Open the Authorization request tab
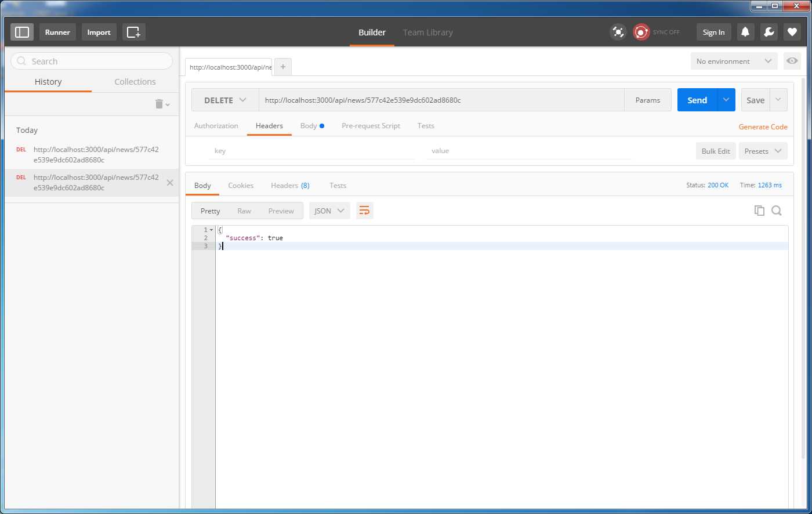The height and width of the screenshot is (514, 812). pyautogui.click(x=216, y=126)
